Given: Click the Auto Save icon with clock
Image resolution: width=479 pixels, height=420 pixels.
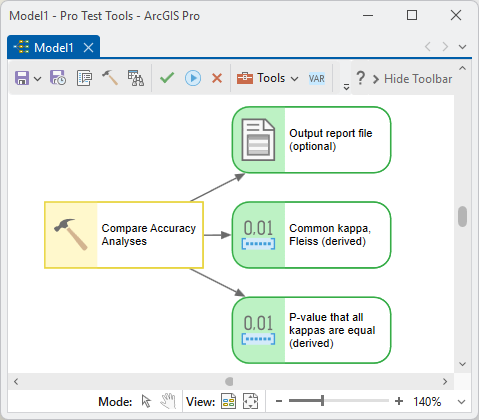Looking at the screenshot, I should pyautogui.click(x=58, y=78).
